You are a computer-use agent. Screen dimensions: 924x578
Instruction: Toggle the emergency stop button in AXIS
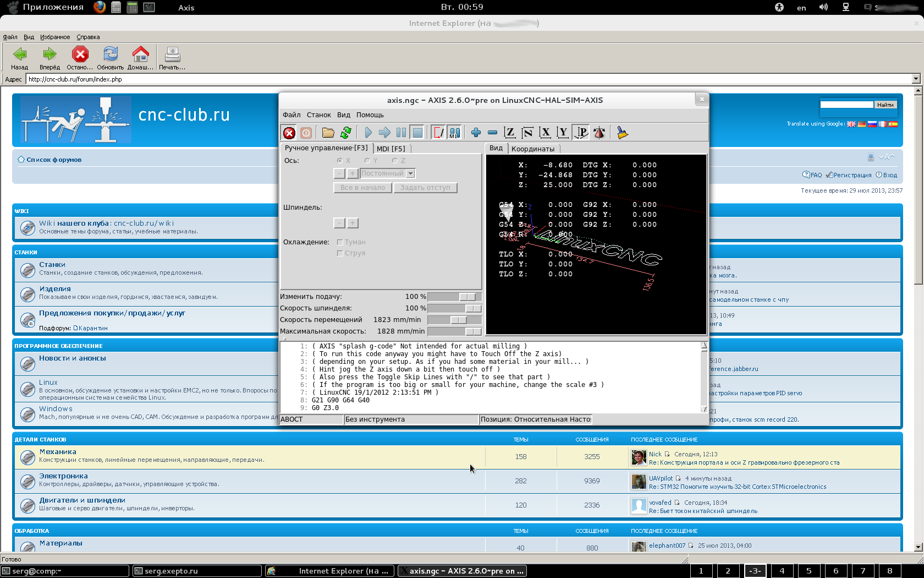click(x=289, y=133)
